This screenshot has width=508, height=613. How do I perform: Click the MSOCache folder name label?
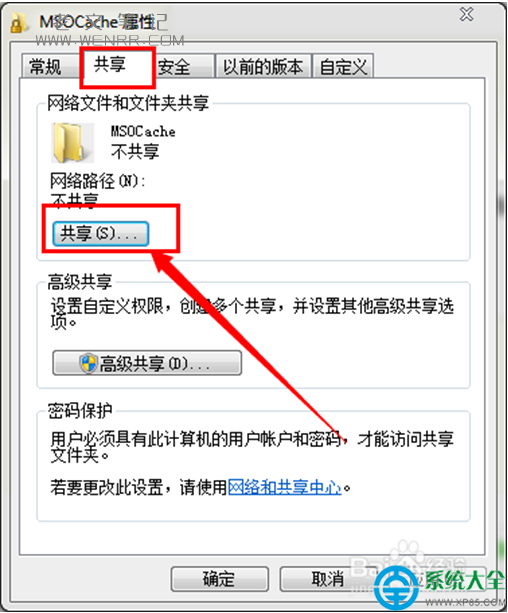(x=143, y=131)
